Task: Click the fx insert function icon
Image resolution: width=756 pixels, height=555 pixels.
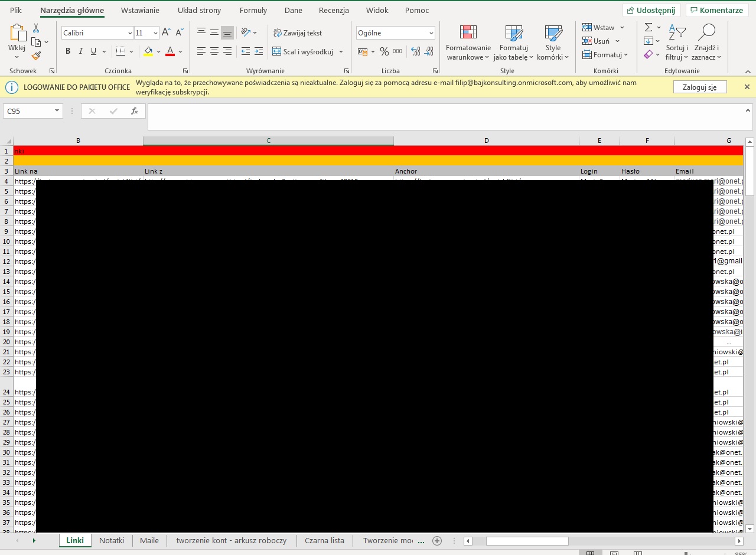Action: tap(135, 111)
